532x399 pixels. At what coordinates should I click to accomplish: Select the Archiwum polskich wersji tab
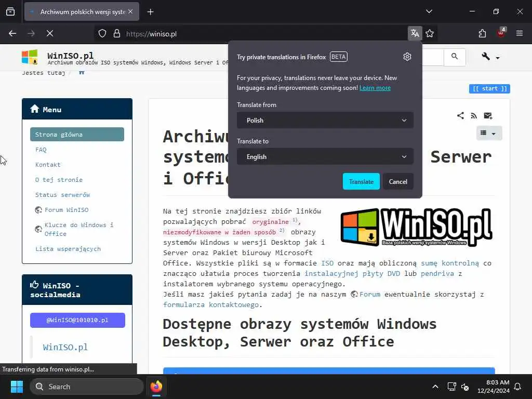tap(82, 12)
